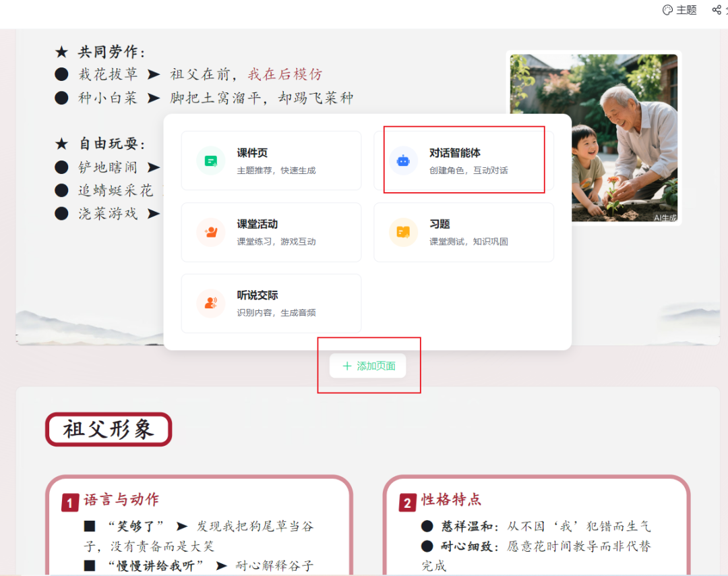Click the share icon at top right
This screenshot has width=728, height=576.
tap(715, 9)
